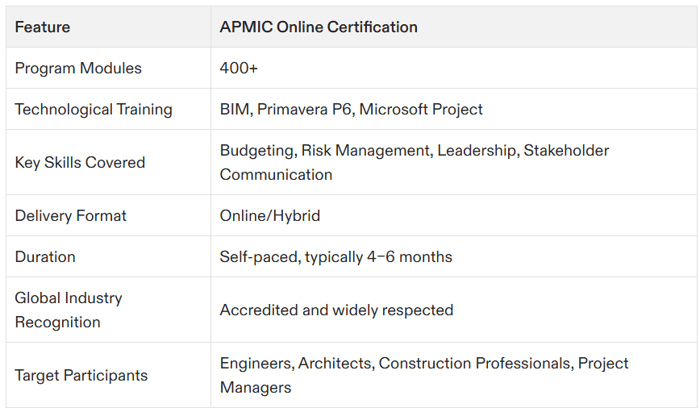Viewport: 700px width, 412px height.
Task: Select the Duration row label
Action: coord(45,257)
